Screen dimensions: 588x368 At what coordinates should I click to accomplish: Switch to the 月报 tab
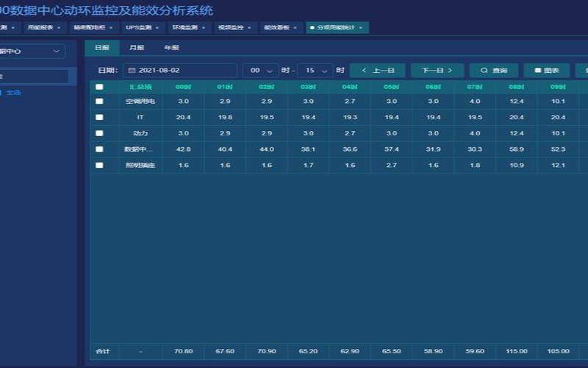point(137,48)
